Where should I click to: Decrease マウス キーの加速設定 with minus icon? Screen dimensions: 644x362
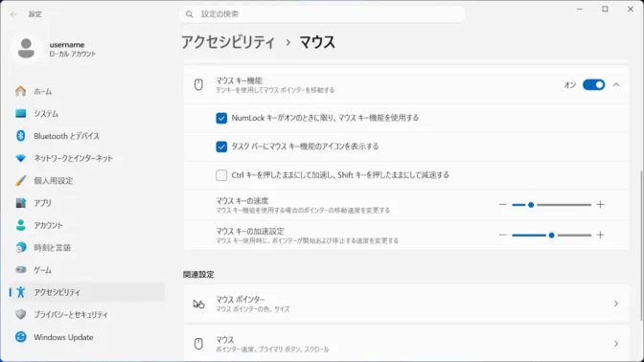(502, 235)
